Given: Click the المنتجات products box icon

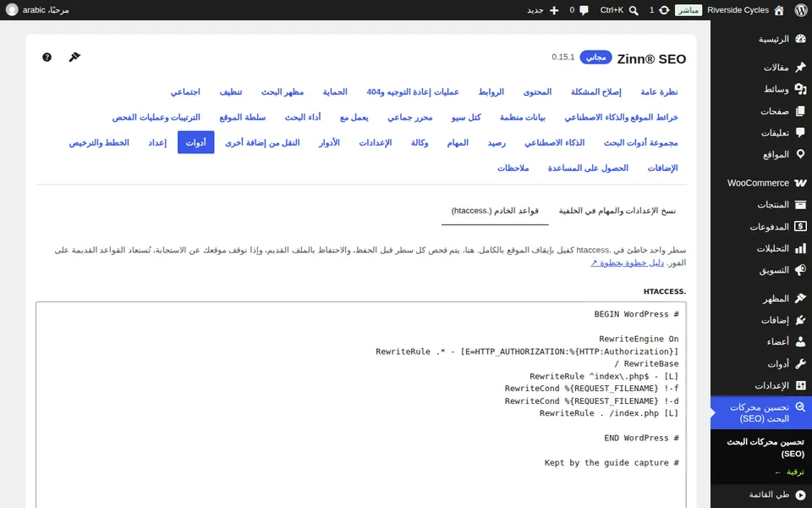Looking at the screenshot, I should pyautogui.click(x=801, y=205).
